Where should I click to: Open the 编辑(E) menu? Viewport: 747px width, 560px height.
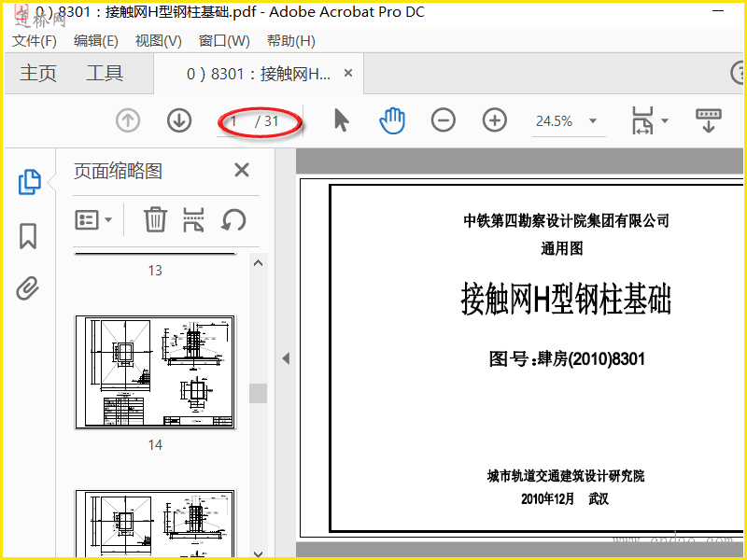point(96,41)
